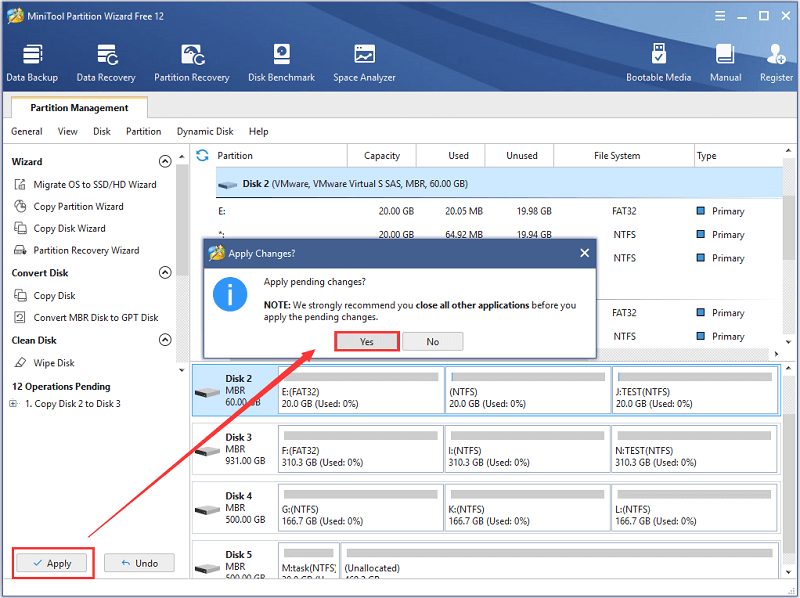
Task: Open the hamburger menu in the title bar
Action: [720, 16]
